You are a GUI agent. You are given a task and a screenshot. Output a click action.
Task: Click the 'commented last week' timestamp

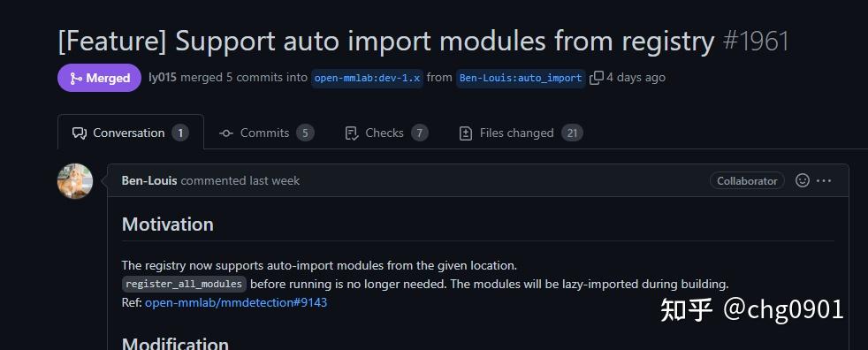click(x=240, y=180)
